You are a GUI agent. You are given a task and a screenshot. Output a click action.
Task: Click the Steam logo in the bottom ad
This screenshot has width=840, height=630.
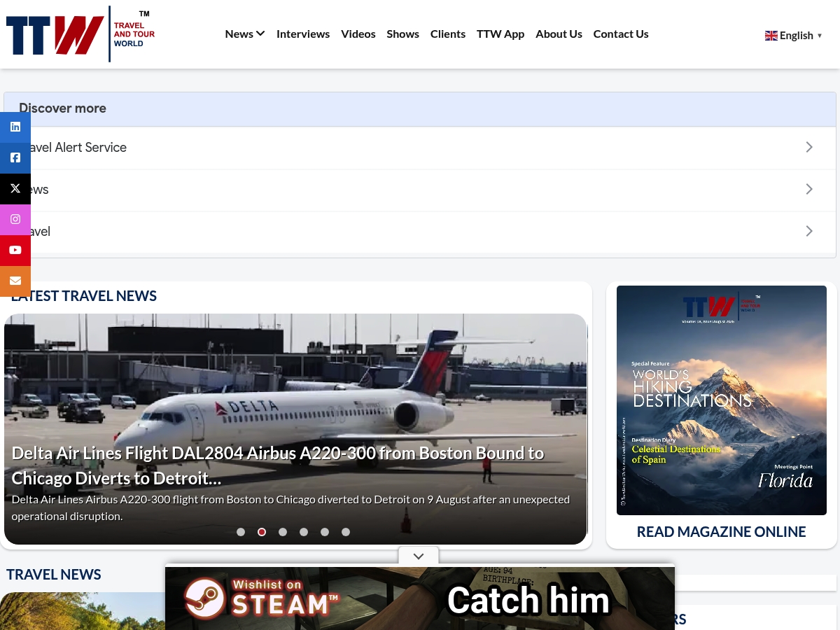[x=205, y=598]
